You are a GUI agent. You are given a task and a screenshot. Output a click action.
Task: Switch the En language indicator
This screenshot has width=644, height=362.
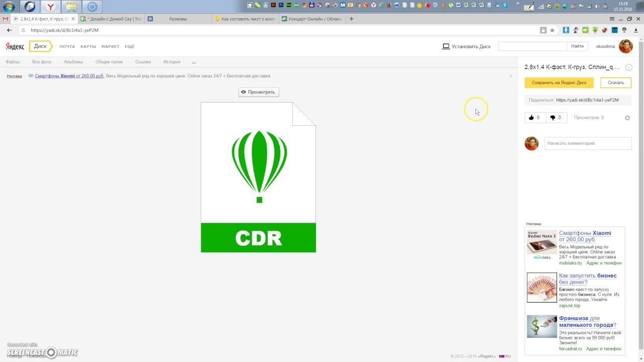pyautogui.click(x=573, y=6)
